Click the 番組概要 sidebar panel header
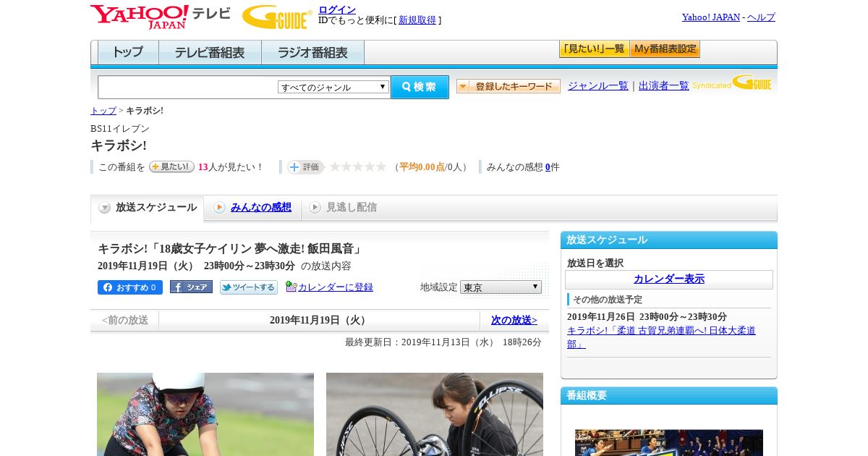The width and height of the screenshot is (868, 456). tap(669, 396)
